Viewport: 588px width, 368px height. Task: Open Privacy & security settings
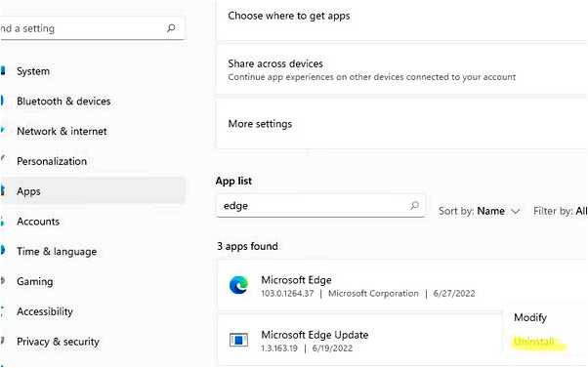(58, 342)
